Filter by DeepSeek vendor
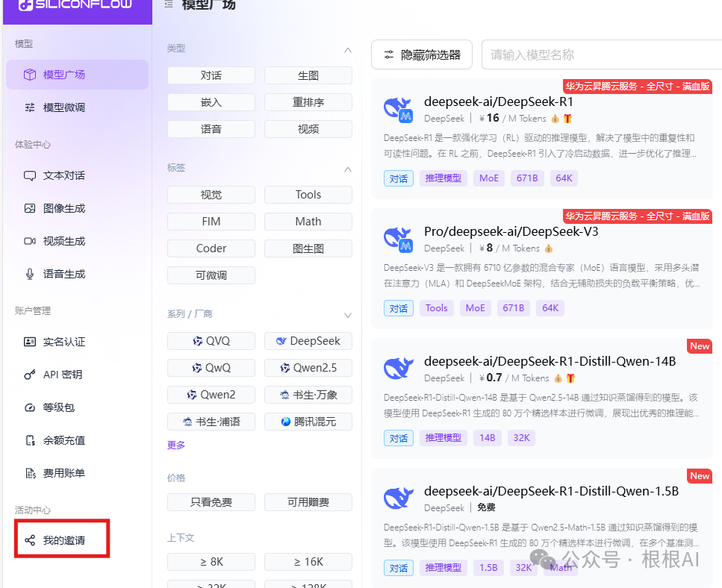This screenshot has height=588, width=722. pos(308,341)
